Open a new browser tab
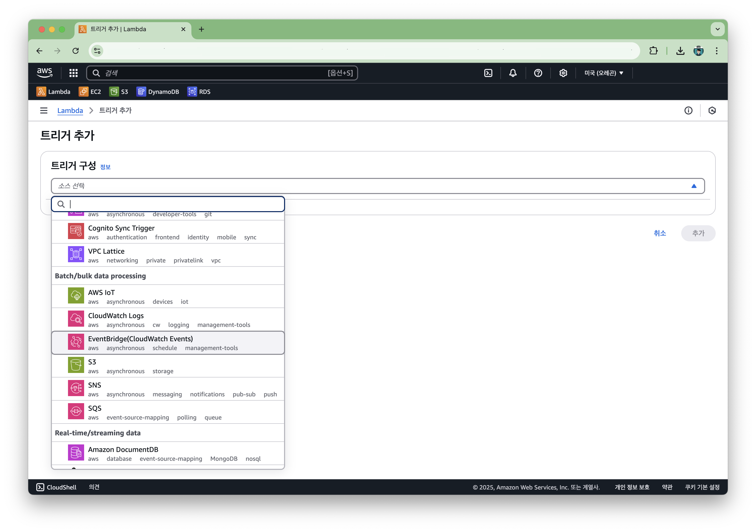 [x=201, y=29]
